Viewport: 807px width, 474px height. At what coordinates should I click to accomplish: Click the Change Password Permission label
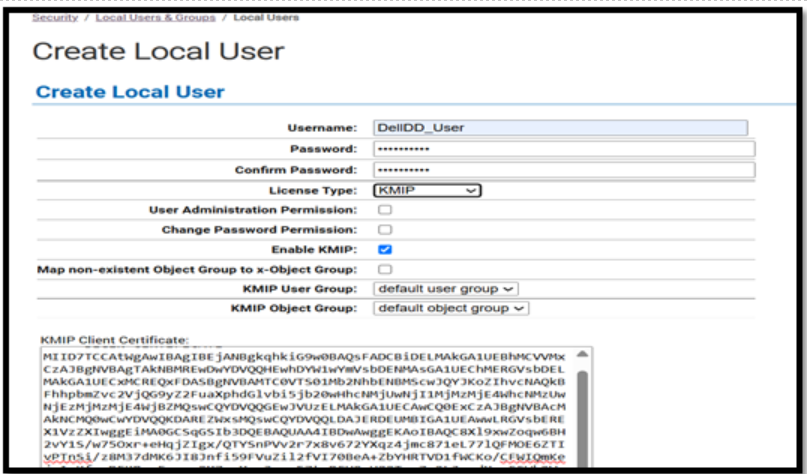(259, 230)
